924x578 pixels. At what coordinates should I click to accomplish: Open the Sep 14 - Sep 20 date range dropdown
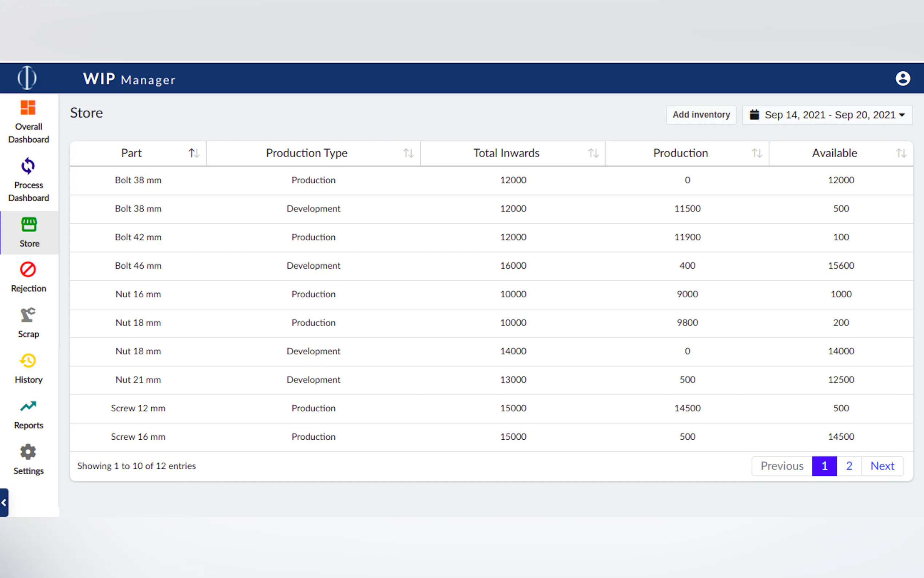click(827, 115)
